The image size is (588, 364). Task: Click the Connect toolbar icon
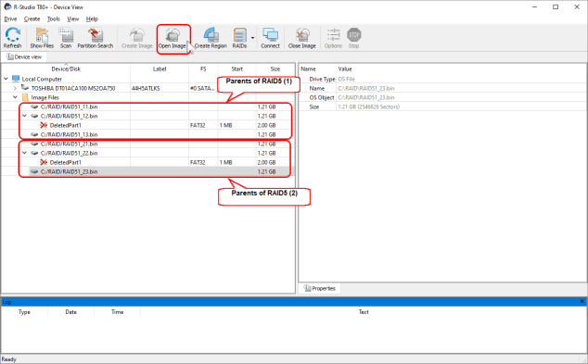[271, 38]
